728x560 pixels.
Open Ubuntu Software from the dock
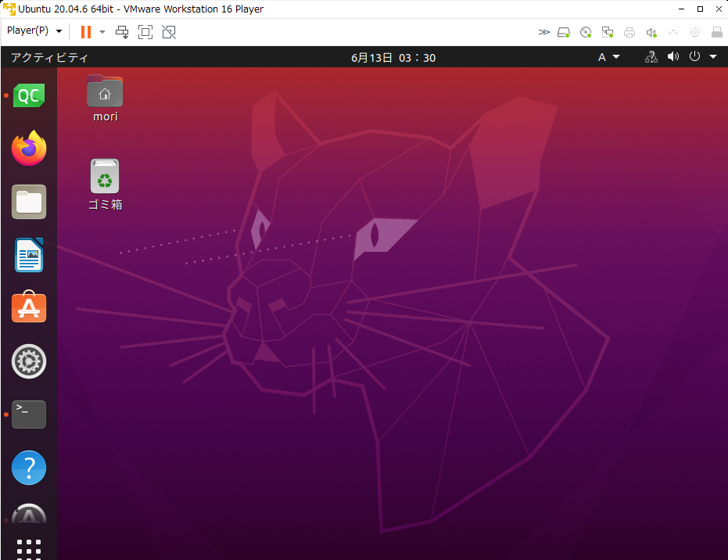29,307
